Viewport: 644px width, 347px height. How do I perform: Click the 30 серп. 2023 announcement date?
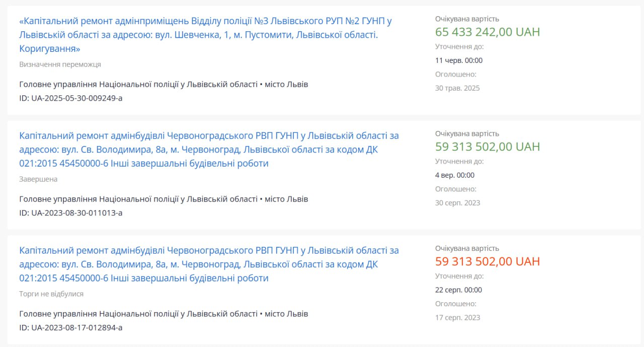tap(458, 203)
